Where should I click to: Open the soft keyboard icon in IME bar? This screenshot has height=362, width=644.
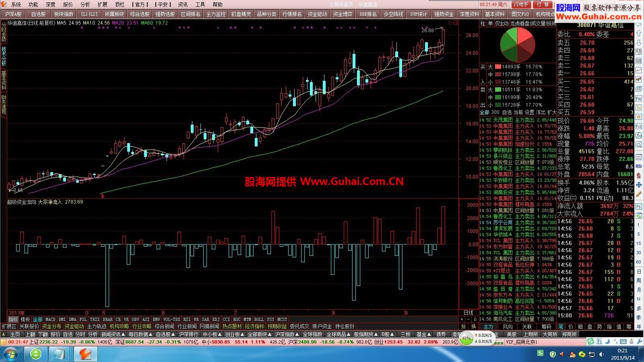coord(623,341)
